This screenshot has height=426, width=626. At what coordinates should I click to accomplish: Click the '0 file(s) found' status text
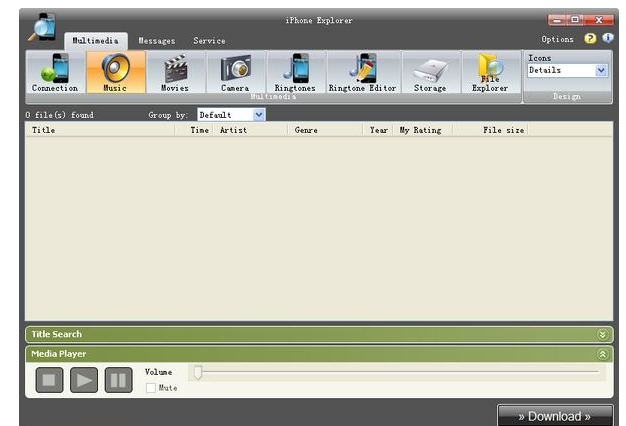point(59,115)
